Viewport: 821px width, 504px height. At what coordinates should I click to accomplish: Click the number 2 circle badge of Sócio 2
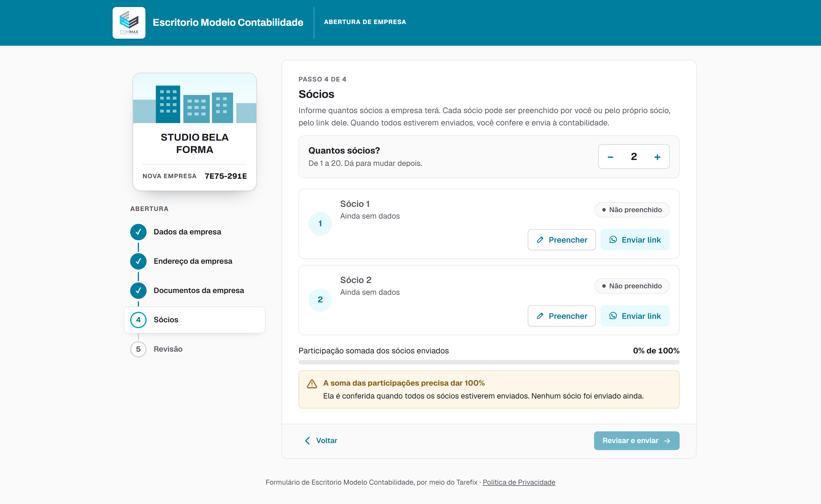[320, 300]
